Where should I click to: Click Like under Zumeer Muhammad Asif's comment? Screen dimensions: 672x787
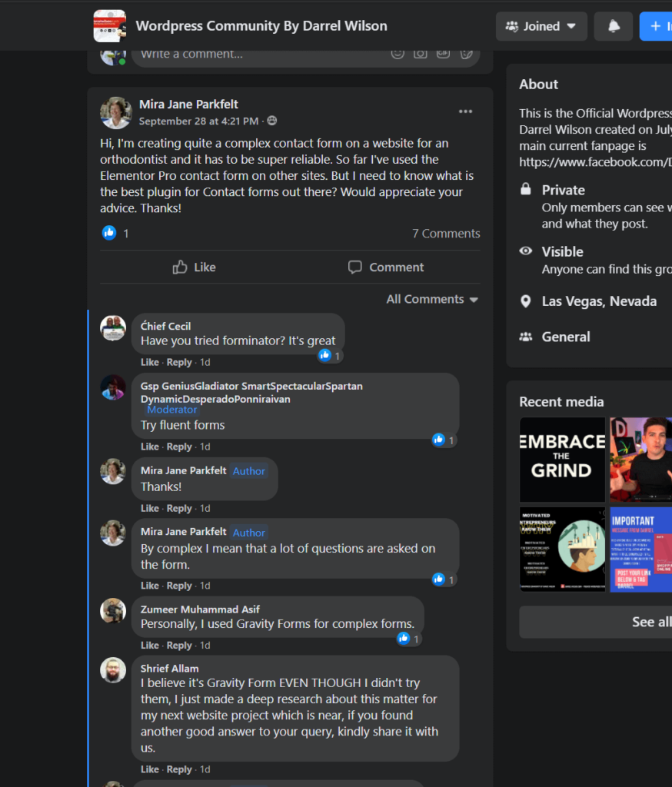pos(150,645)
